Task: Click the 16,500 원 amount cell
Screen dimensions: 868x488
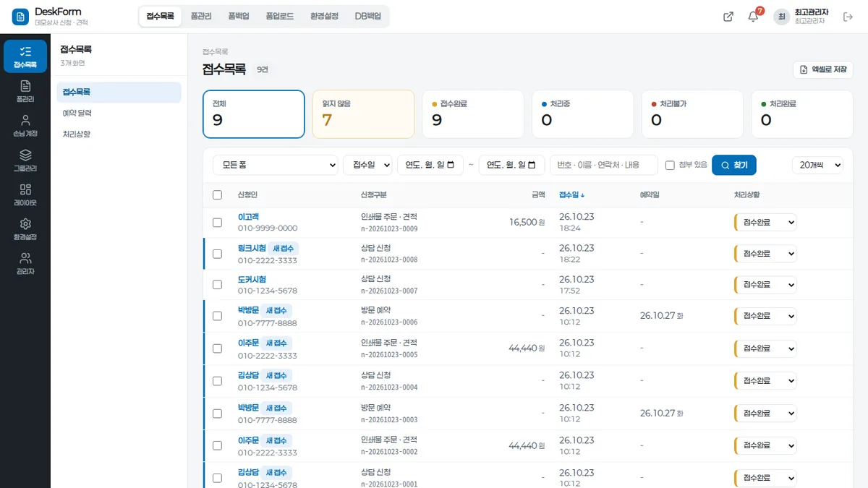Action: tap(527, 223)
